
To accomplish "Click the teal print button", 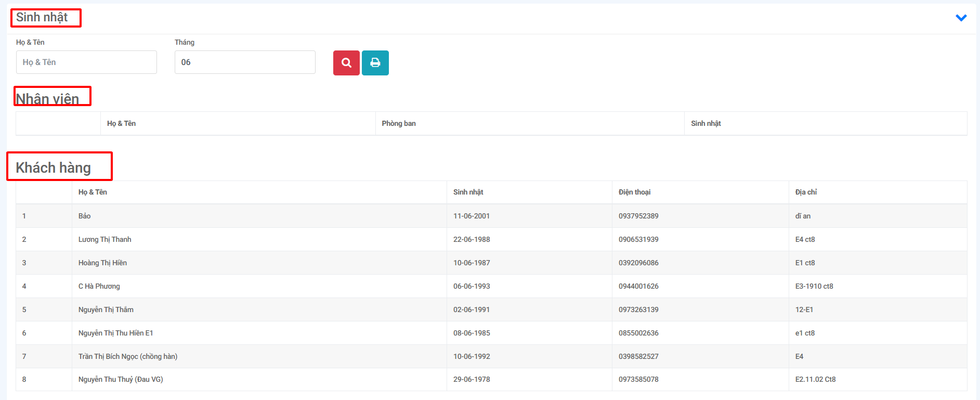I will 375,63.
